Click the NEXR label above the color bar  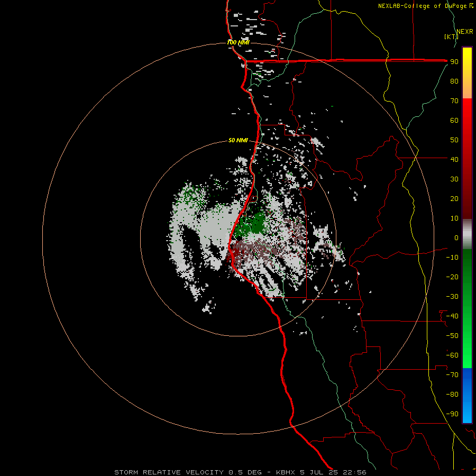click(x=465, y=32)
